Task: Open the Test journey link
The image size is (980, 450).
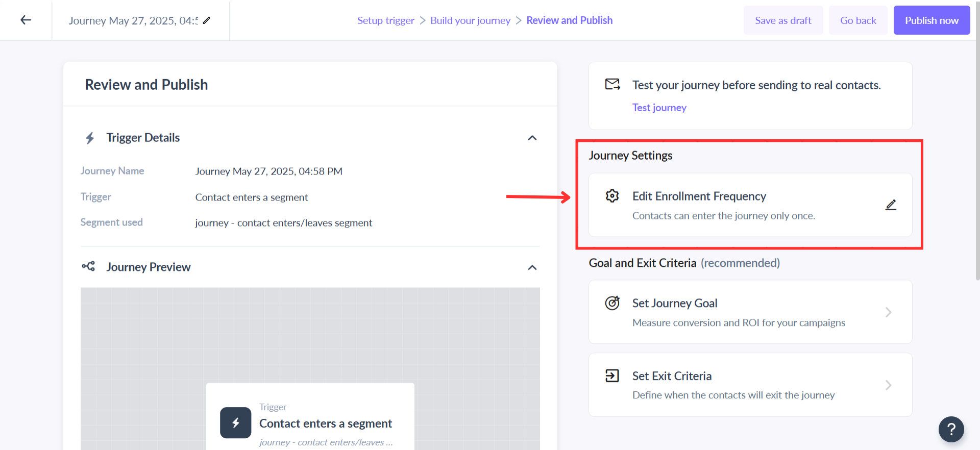Action: [659, 108]
